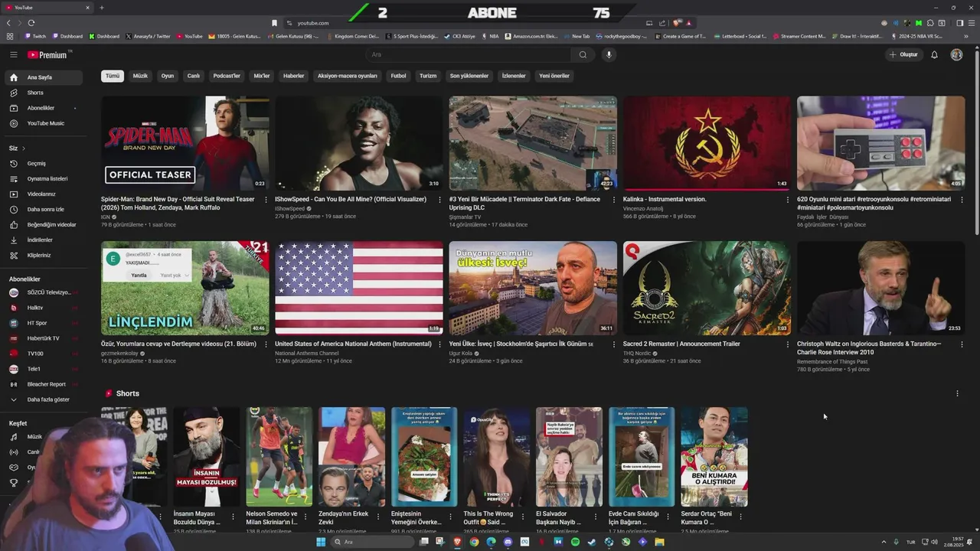Screen dimensions: 980x551
Task: Start voice search with microphone icon
Action: click(x=609, y=54)
